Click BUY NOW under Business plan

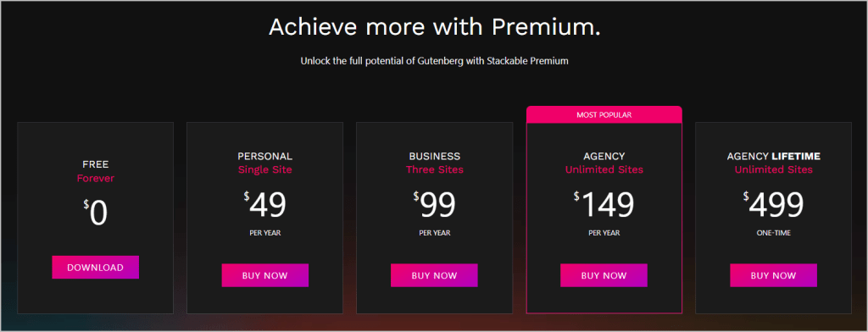(x=434, y=275)
